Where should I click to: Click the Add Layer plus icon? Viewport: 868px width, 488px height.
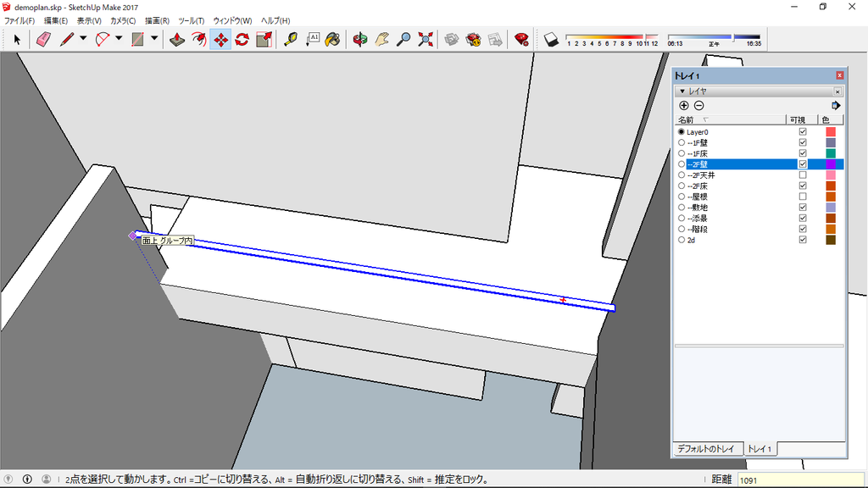[684, 106]
